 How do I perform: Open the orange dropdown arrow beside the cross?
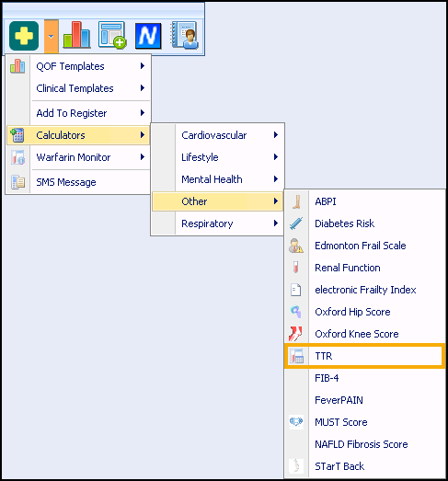[51, 36]
